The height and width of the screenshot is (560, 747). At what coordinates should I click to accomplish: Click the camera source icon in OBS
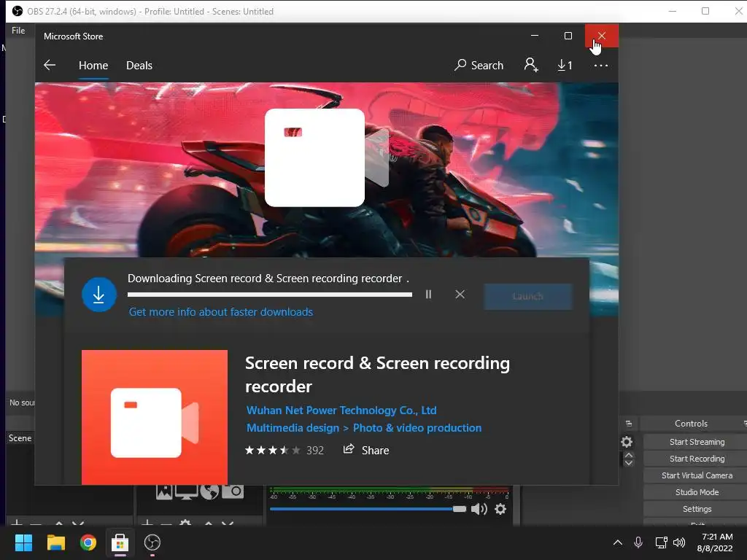point(233,492)
